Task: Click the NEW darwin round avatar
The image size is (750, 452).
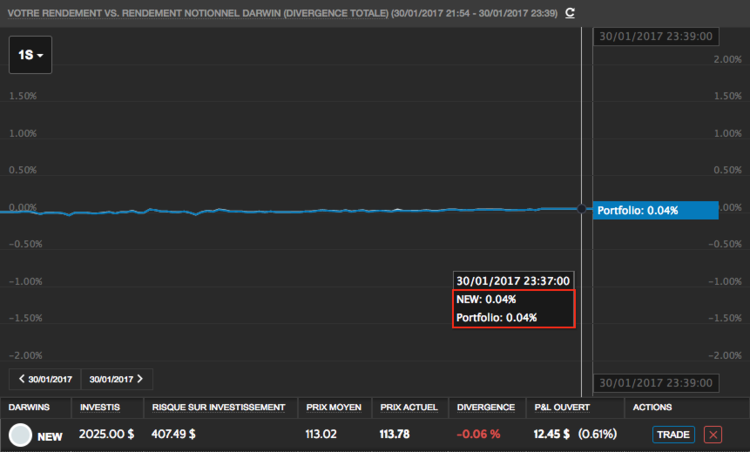Action: [20, 435]
